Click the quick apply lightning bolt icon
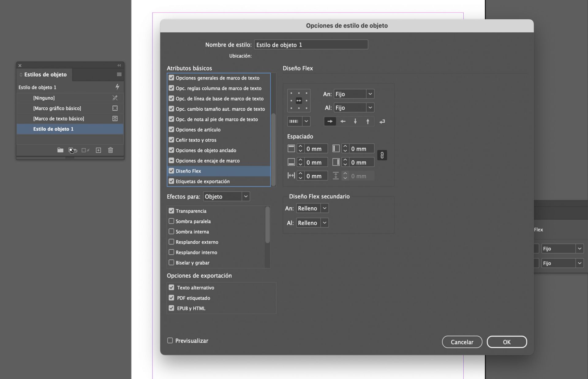588x379 pixels. point(117,87)
